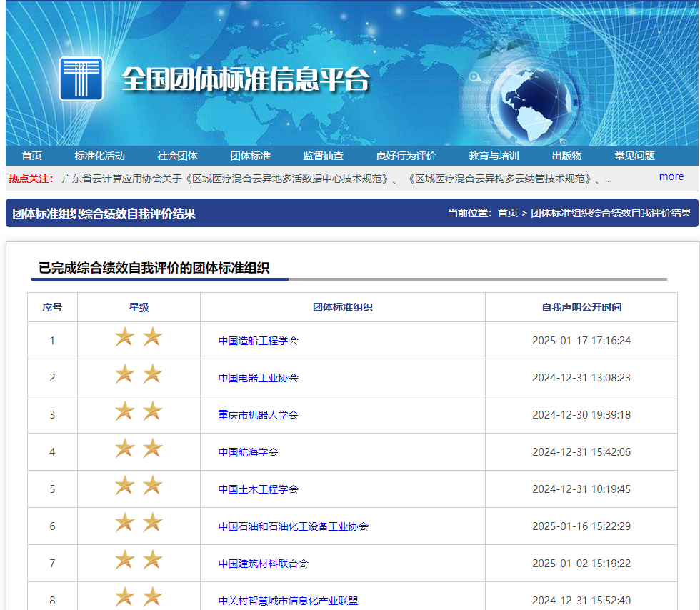
Task: Click the timestamp 2024-12-31 15:42:06
Action: tap(581, 452)
